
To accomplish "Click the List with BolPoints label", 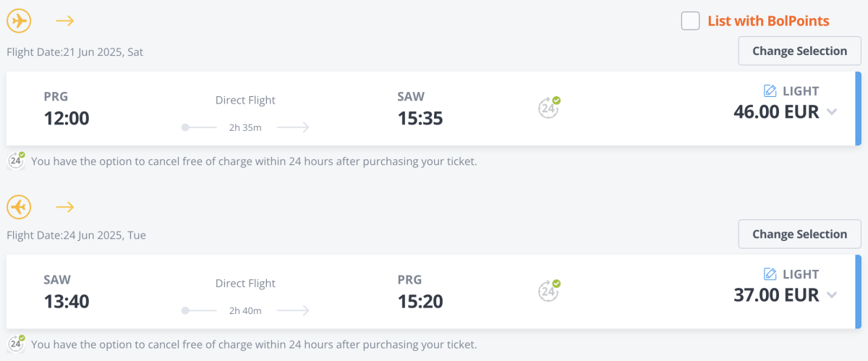I will (768, 21).
